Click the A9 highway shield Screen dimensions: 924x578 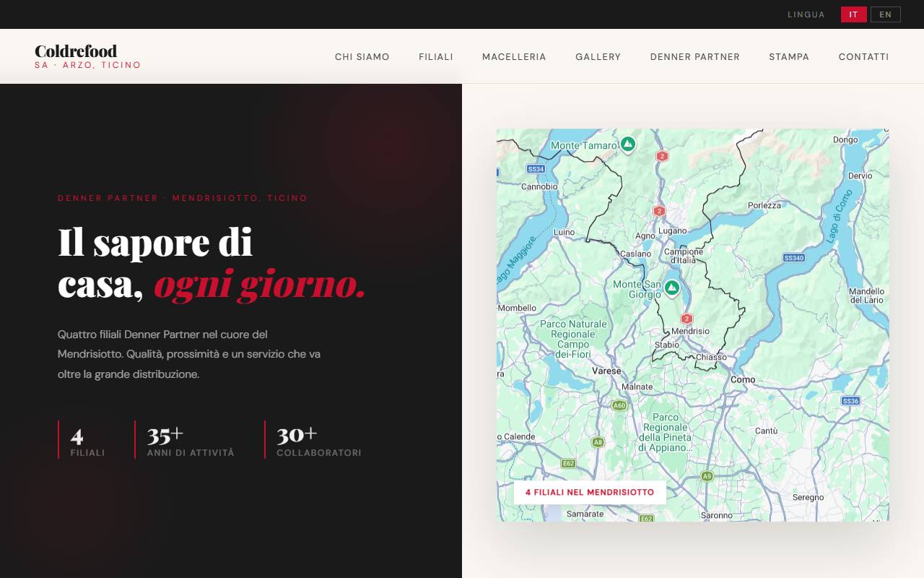[707, 476]
